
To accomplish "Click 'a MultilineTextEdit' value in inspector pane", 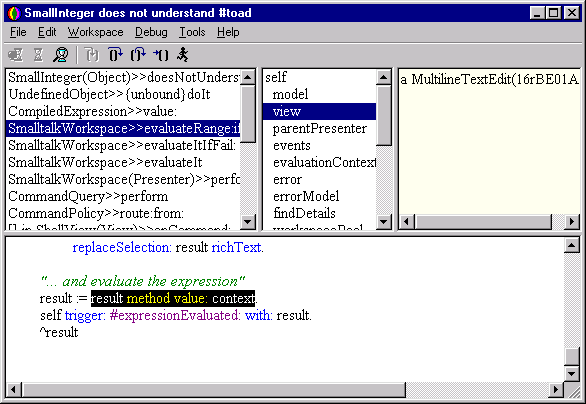I will click(489, 79).
